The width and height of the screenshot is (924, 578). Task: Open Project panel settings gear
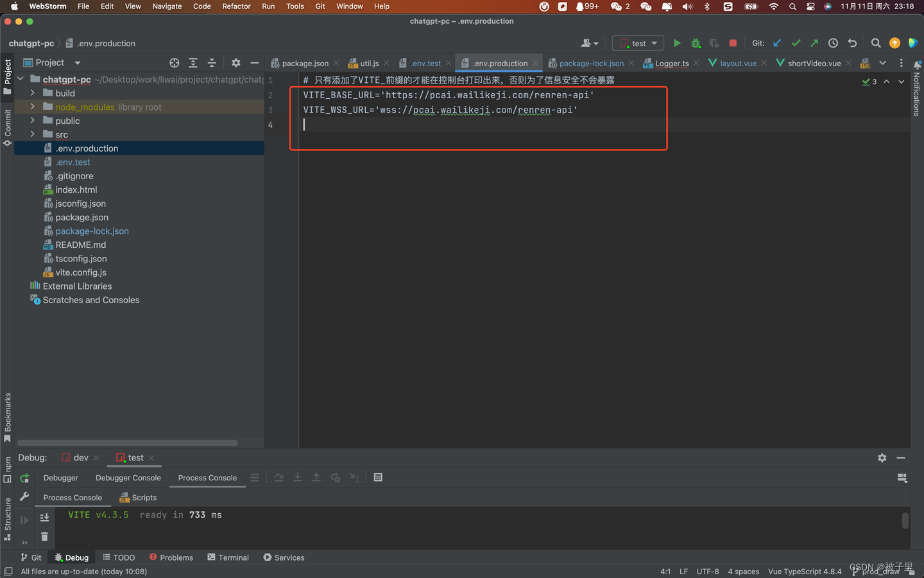235,63
